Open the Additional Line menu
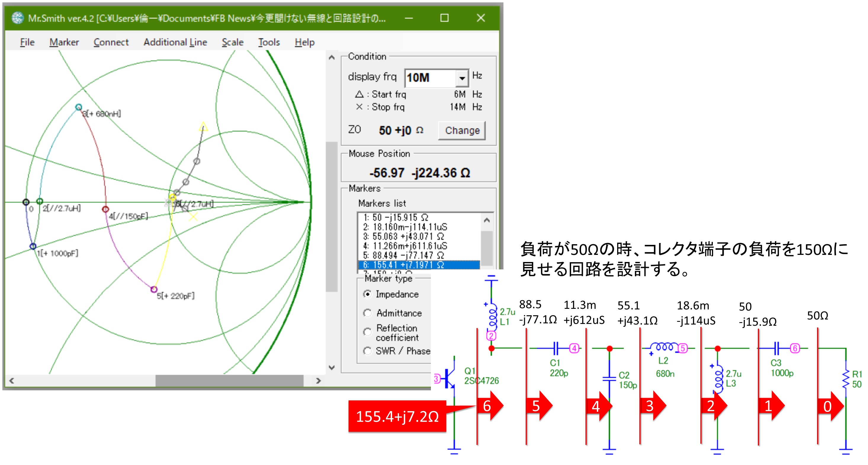Screen dimensions: 868x465 175,42
